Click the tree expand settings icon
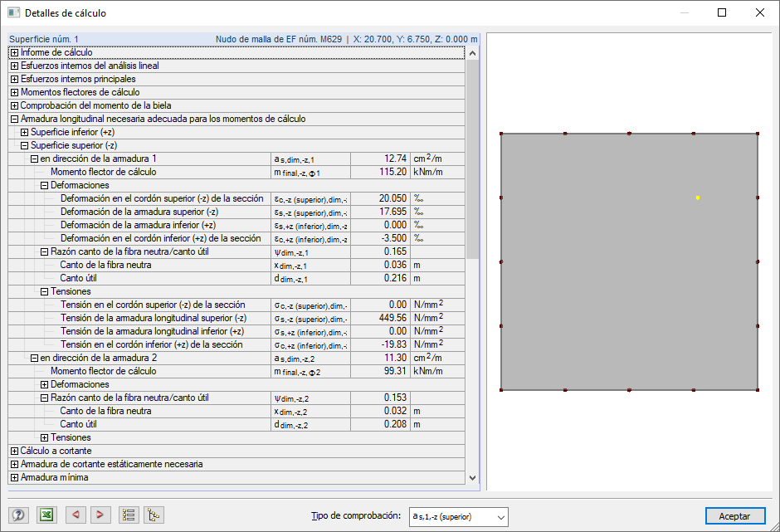This screenshot has width=780, height=532. click(154, 515)
